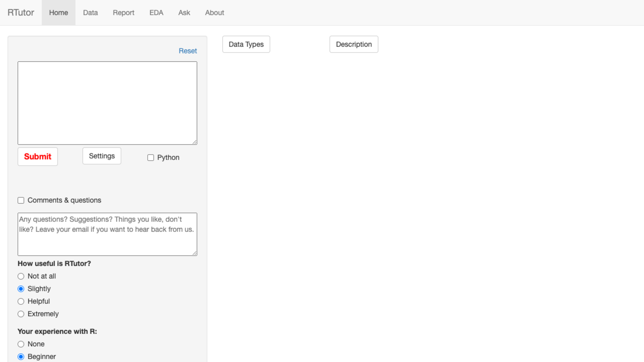The width and height of the screenshot is (644, 362).
Task: Click into the feedback comments text box
Action: coord(107,234)
